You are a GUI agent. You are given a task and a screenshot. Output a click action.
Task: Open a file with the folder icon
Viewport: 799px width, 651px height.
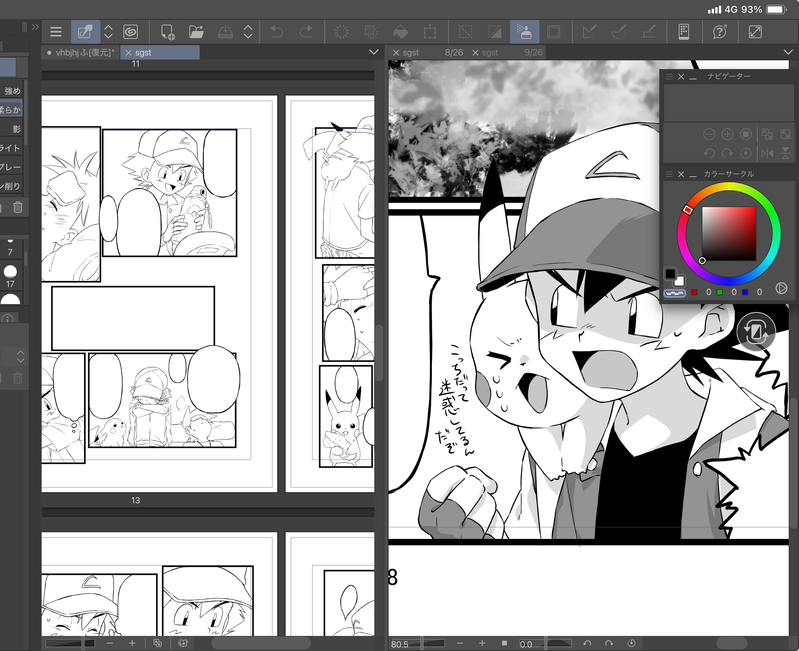[x=196, y=32]
